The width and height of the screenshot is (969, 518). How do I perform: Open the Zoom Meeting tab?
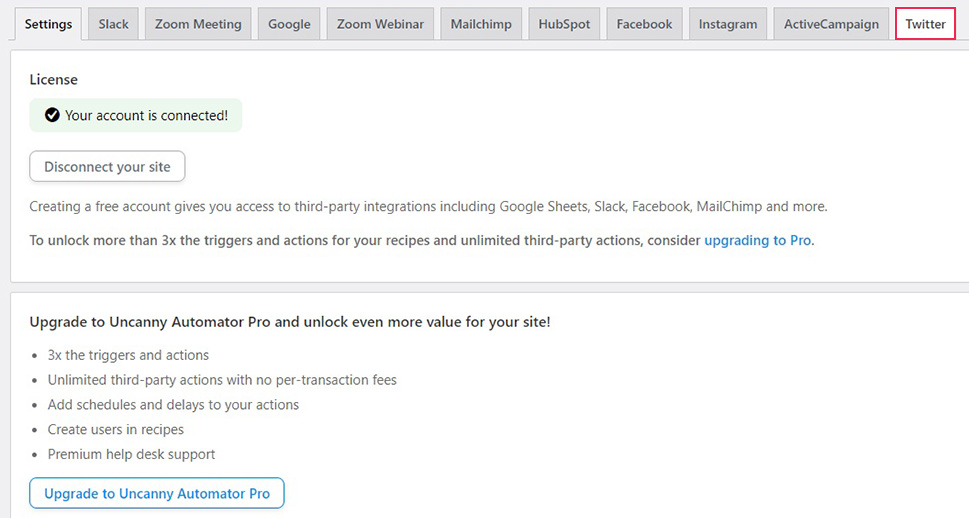[x=198, y=24]
